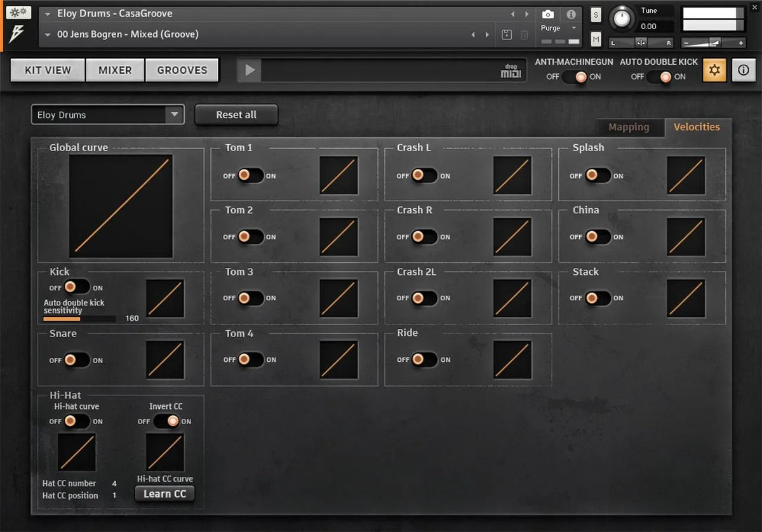The width and height of the screenshot is (762, 532).
Task: Switch to the Mapping tab
Action: pyautogui.click(x=630, y=127)
